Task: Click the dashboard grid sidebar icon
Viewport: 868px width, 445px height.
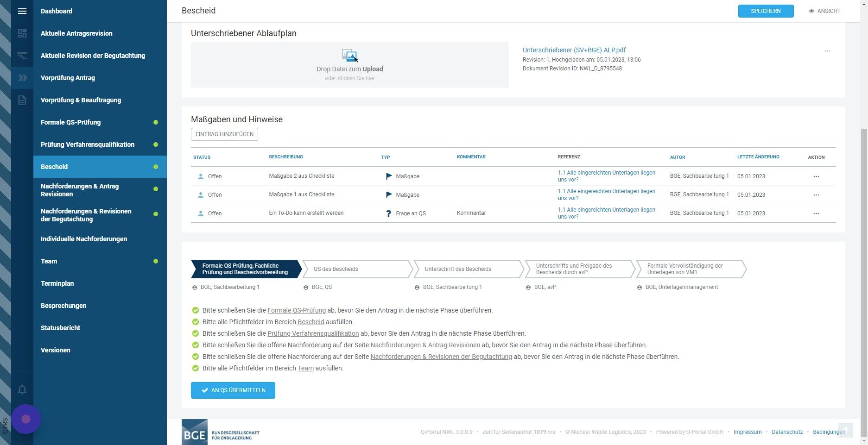Action: point(22,33)
